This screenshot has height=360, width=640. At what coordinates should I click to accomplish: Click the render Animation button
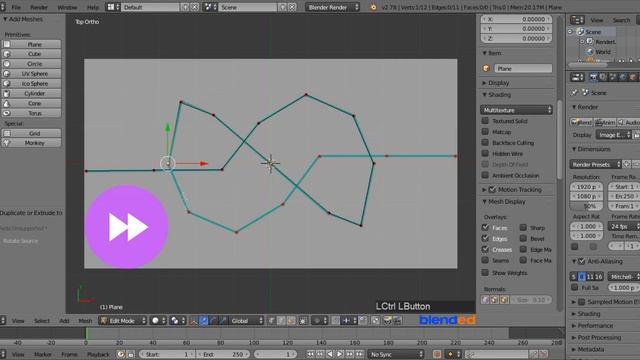605,122
